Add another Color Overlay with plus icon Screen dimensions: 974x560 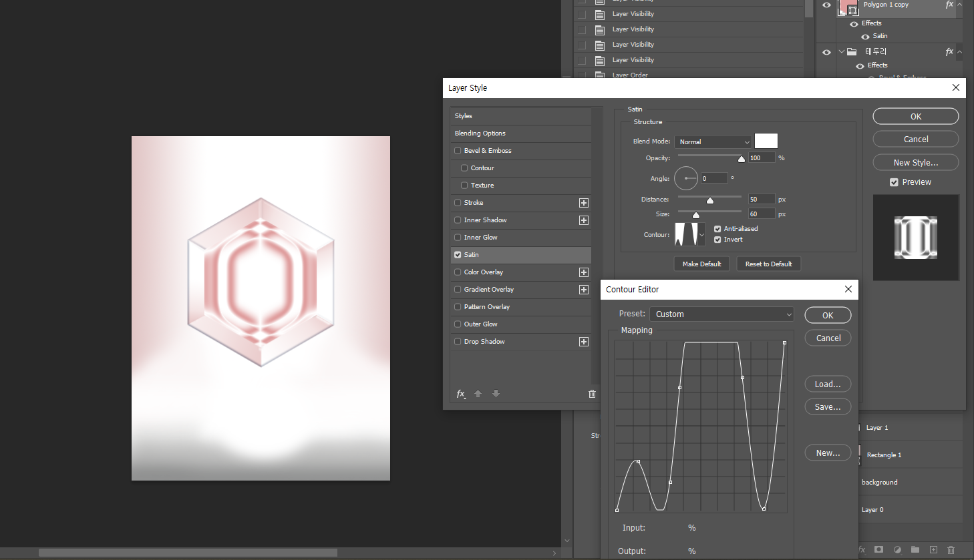click(584, 272)
